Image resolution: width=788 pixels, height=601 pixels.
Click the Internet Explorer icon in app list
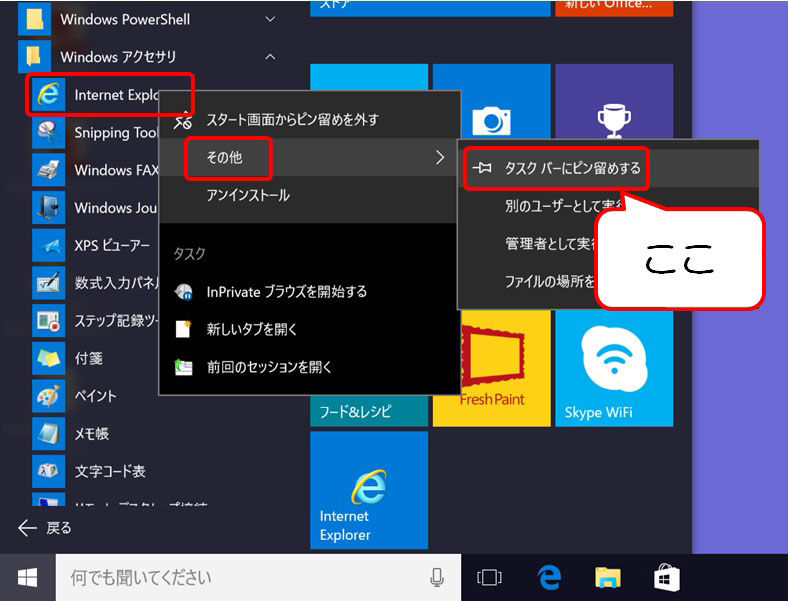click(x=49, y=94)
